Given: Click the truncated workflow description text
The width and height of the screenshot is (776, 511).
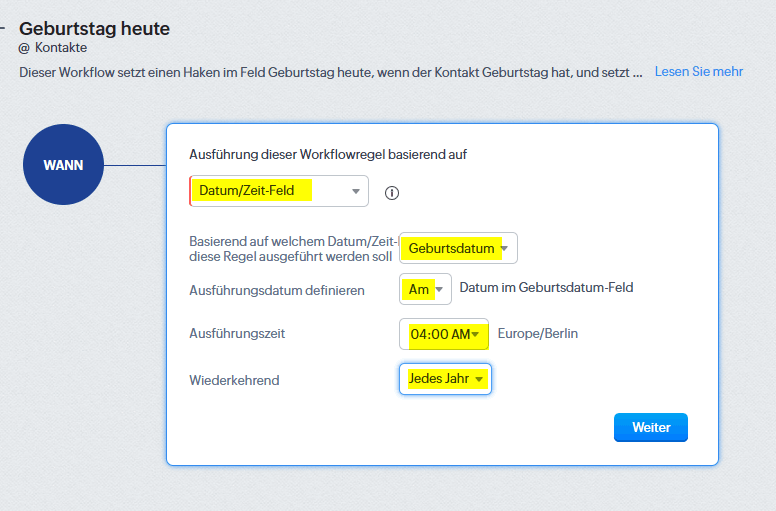Looking at the screenshot, I should (331, 73).
